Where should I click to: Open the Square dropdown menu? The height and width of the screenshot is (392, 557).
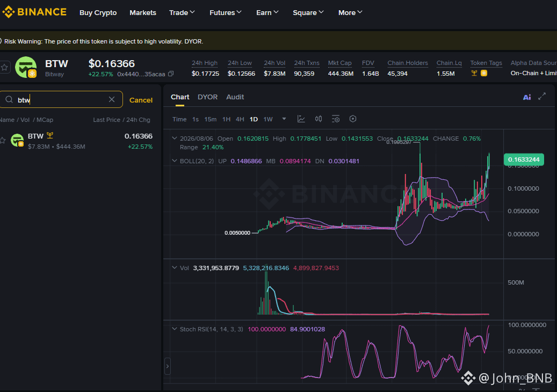tap(308, 12)
